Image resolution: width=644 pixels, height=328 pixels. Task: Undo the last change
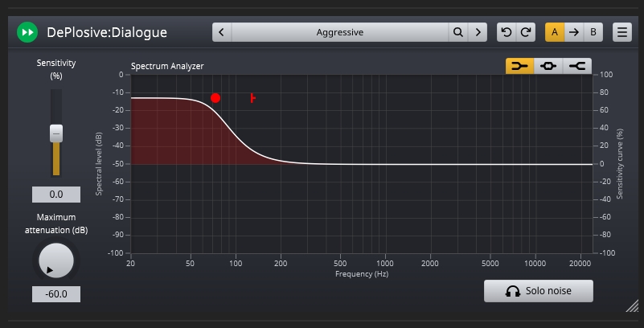click(x=507, y=32)
